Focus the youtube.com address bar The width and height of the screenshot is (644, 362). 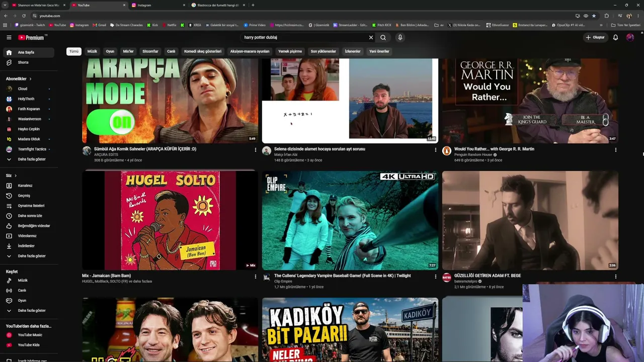(302, 16)
